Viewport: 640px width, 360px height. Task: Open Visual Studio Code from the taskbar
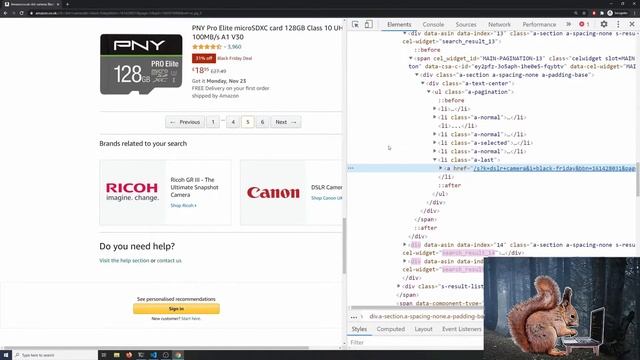(153, 355)
